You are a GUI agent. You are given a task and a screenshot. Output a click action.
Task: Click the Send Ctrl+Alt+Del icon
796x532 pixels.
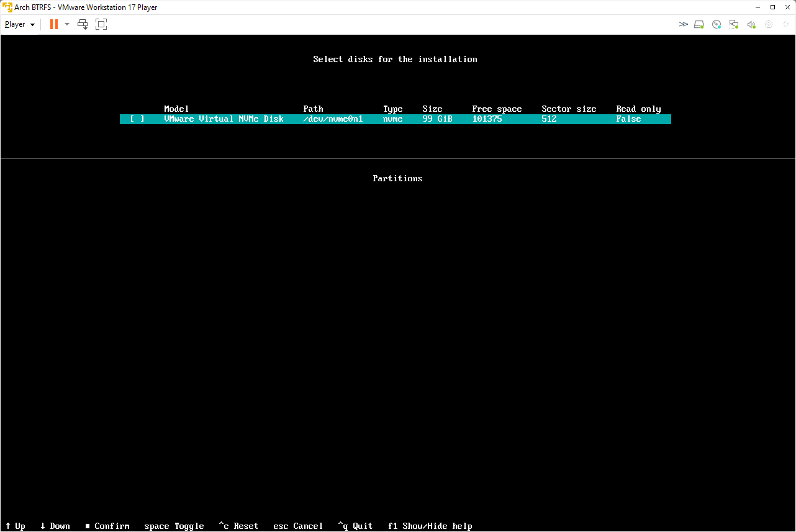[x=83, y=24]
